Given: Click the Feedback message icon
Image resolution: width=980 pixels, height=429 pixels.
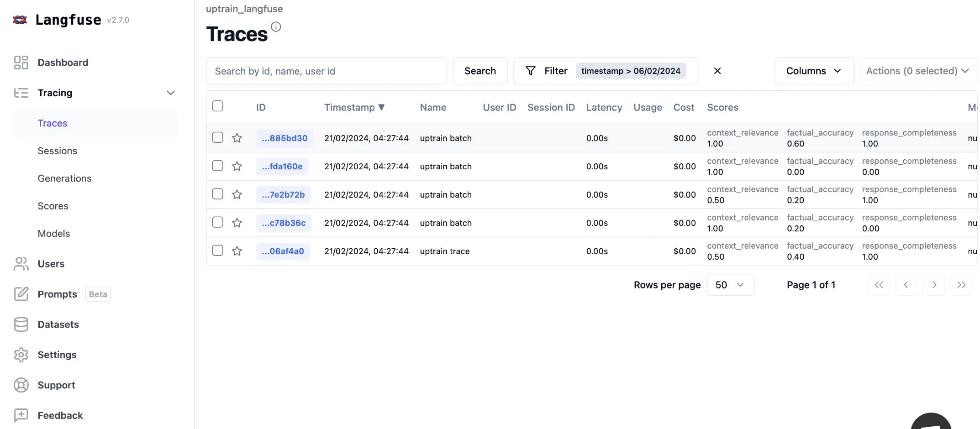Looking at the screenshot, I should click(21, 415).
